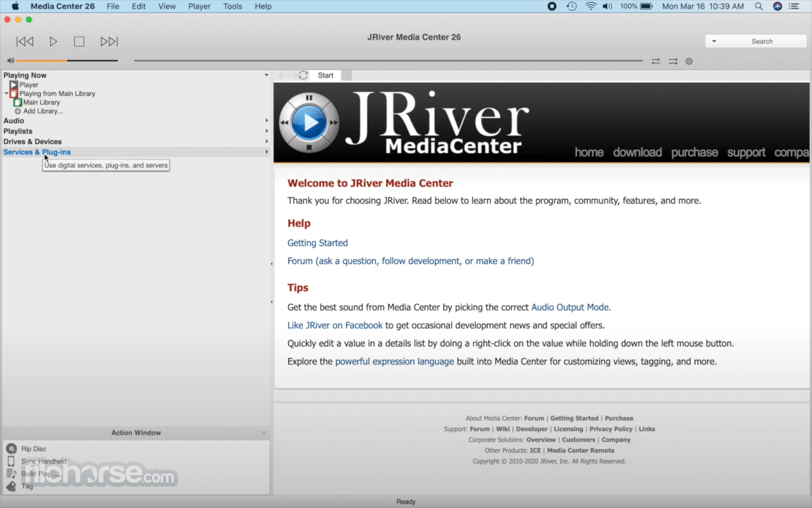The height and width of the screenshot is (508, 812).
Task: Open the DSP settings gear icon
Action: (x=689, y=61)
